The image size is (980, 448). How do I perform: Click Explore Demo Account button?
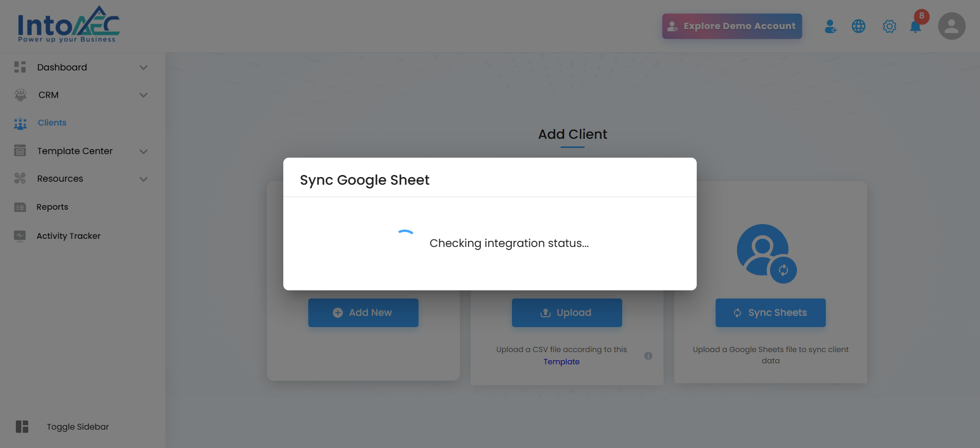click(x=732, y=27)
